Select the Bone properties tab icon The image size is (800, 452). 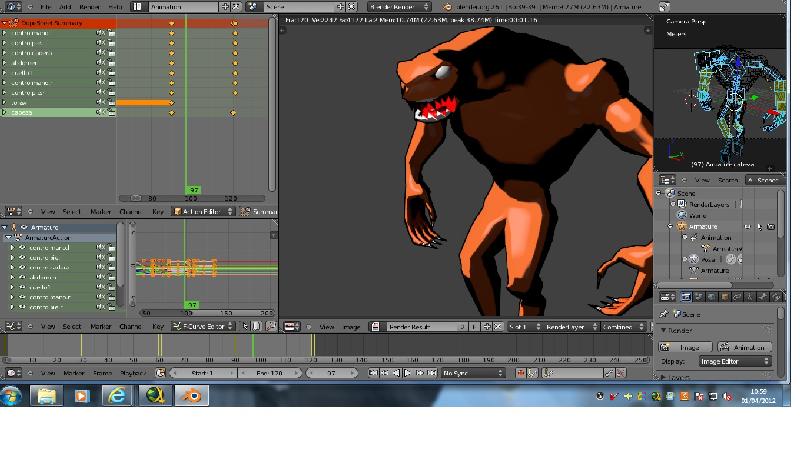click(x=763, y=296)
